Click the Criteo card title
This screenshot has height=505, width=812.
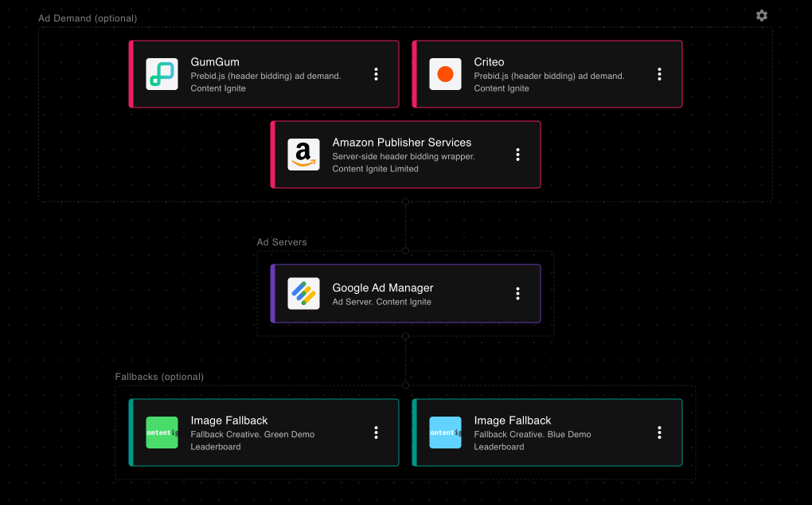click(x=489, y=62)
